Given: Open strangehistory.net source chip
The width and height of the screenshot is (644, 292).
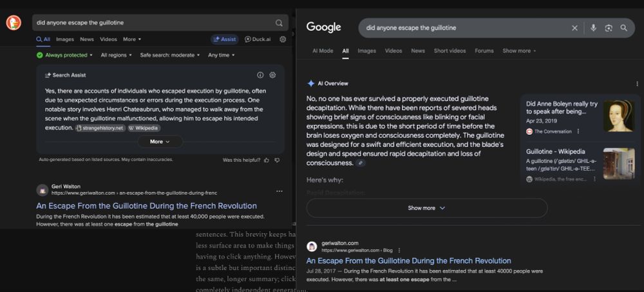Looking at the screenshot, I should click(x=100, y=128).
